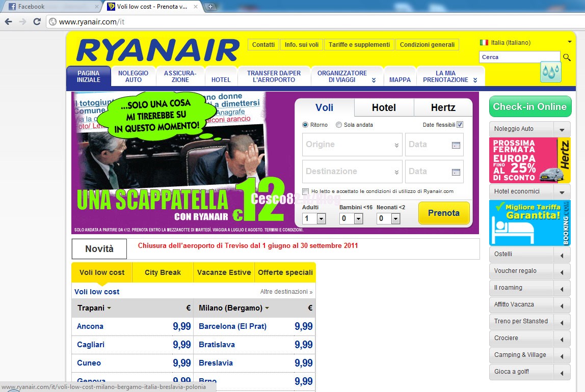585x392 pixels.
Task: Open the Mappa menu item
Action: click(400, 76)
